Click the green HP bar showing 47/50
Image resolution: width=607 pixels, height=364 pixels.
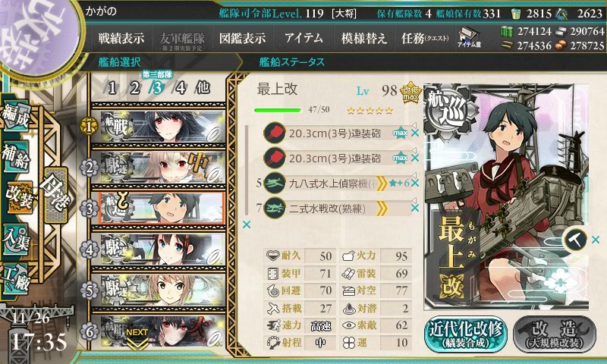click(278, 110)
